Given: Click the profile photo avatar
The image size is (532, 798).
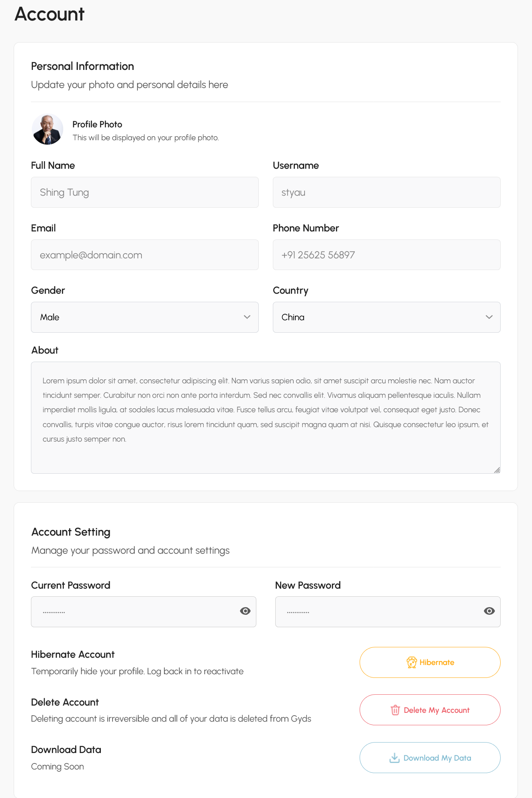Looking at the screenshot, I should [x=47, y=129].
